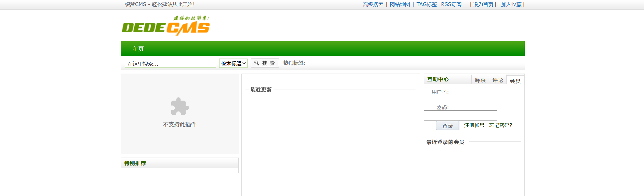
Task: Open the 网站地图 link
Action: click(400, 4)
